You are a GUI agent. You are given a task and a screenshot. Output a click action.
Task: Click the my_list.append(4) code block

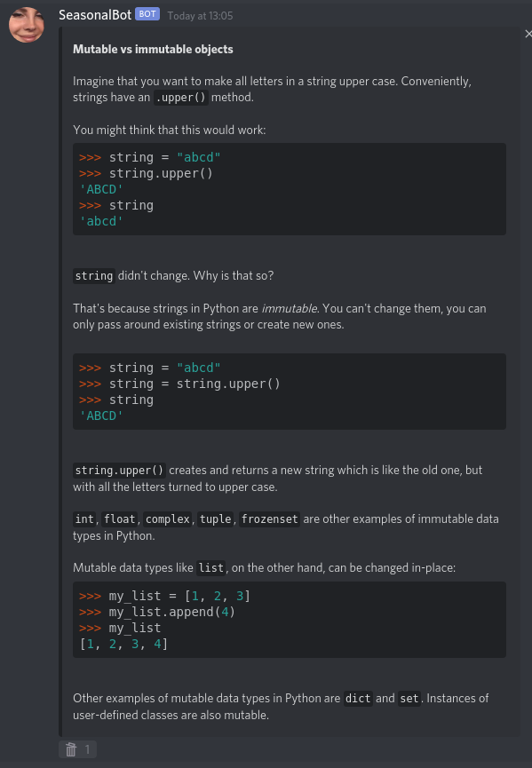pos(289,620)
